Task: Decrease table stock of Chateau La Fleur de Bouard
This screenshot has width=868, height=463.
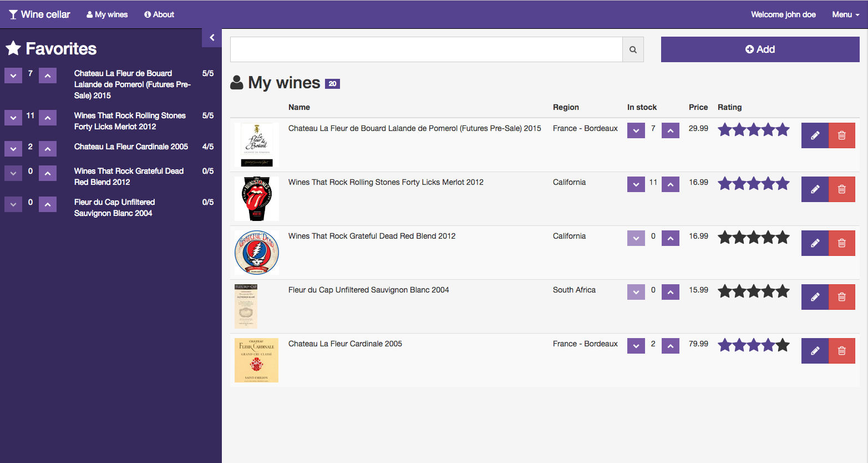Action: [x=636, y=130]
